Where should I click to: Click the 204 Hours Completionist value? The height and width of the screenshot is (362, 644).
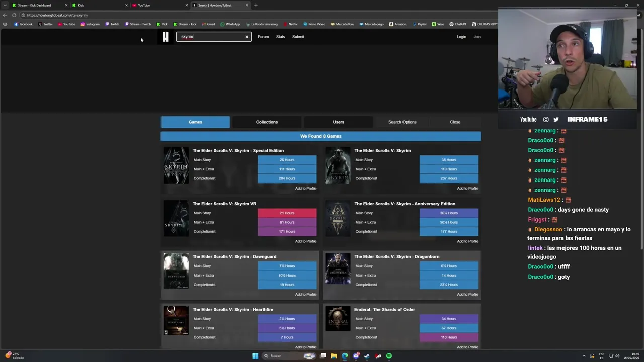tap(287, 178)
